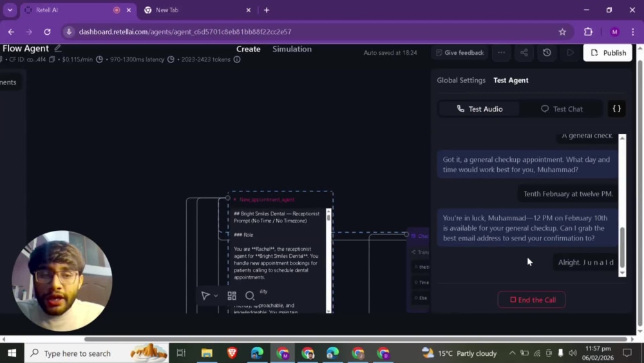Expand the pointer tool dropdown chevron
Screen dimensions: 644x363
point(216,296)
